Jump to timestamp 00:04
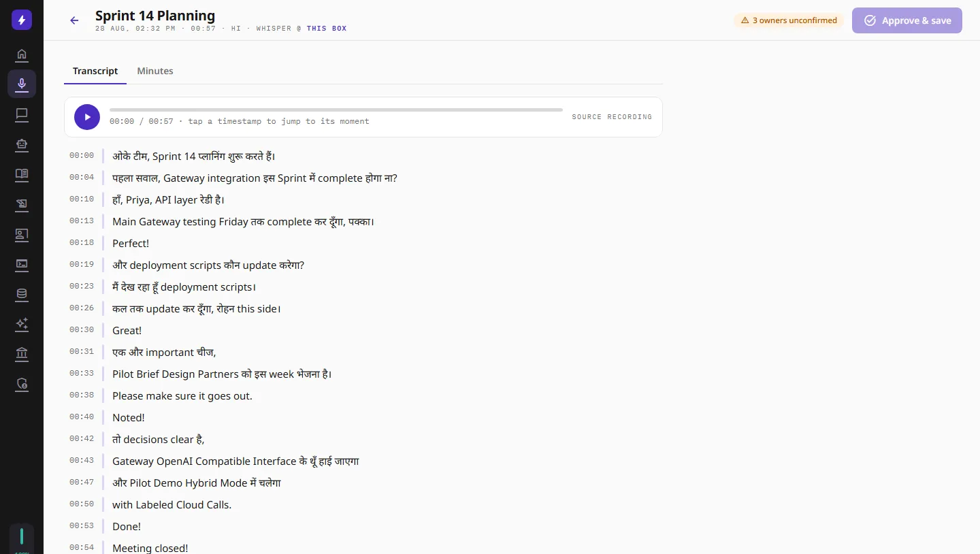Image resolution: width=980 pixels, height=554 pixels. coord(82,178)
